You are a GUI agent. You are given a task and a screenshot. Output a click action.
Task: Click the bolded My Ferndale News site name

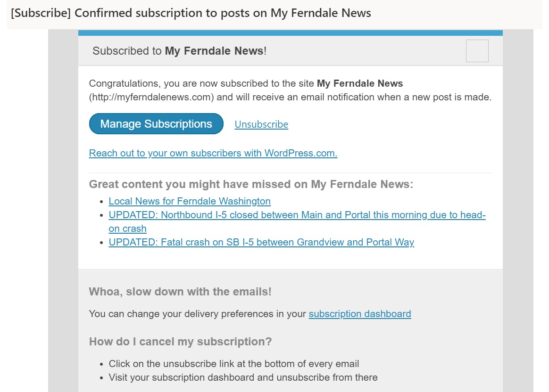pos(360,83)
